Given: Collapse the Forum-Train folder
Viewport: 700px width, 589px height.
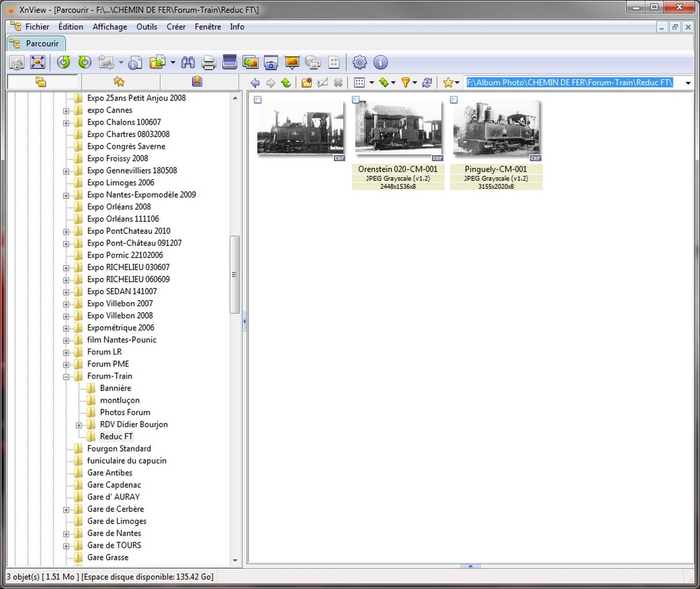Looking at the screenshot, I should pyautogui.click(x=66, y=377).
